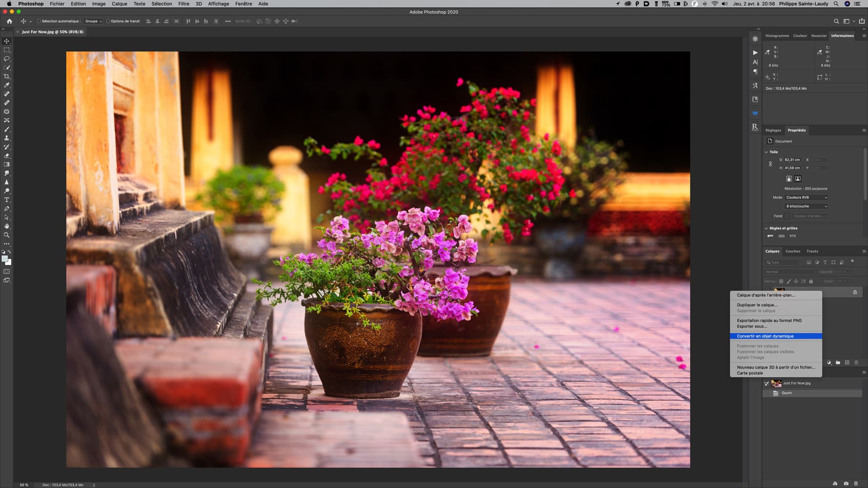Select the Lasso tool
This screenshot has width=868, height=488.
7,59
